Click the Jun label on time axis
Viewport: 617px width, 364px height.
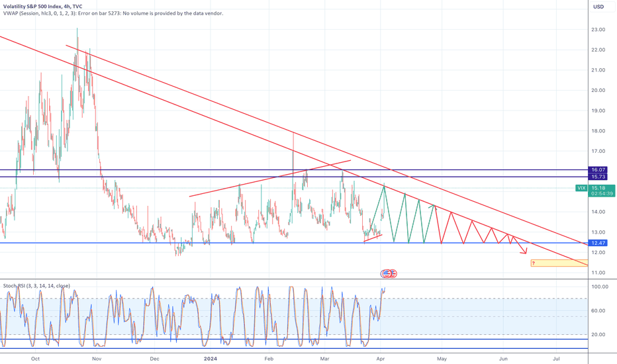pyautogui.click(x=503, y=359)
